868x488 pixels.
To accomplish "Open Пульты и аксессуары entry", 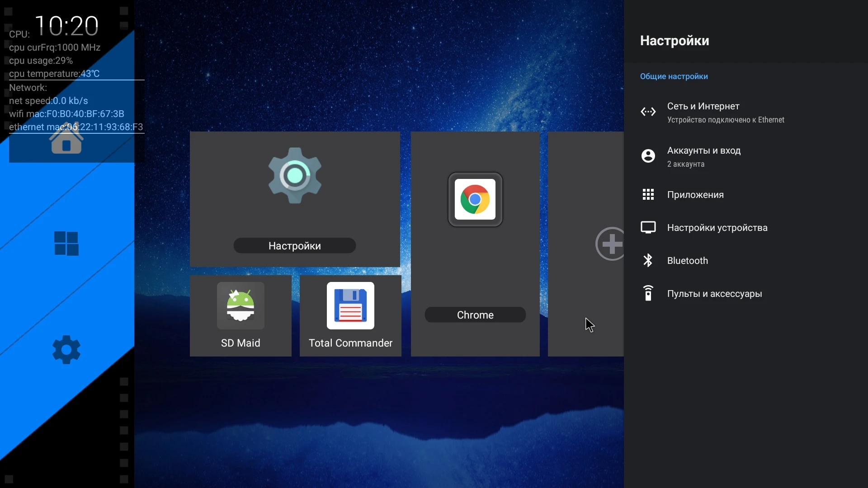I will pyautogui.click(x=714, y=294).
